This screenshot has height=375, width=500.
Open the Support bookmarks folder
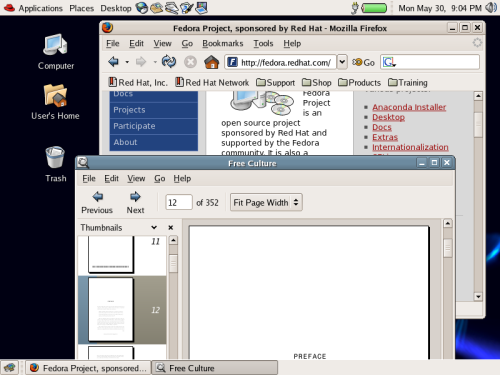(275, 82)
